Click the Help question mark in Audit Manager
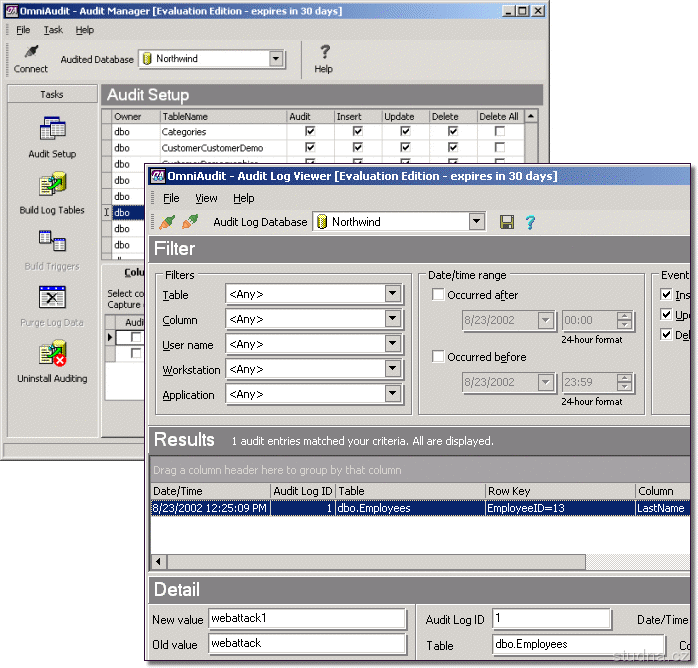The width and height of the screenshot is (698, 668). point(324,52)
